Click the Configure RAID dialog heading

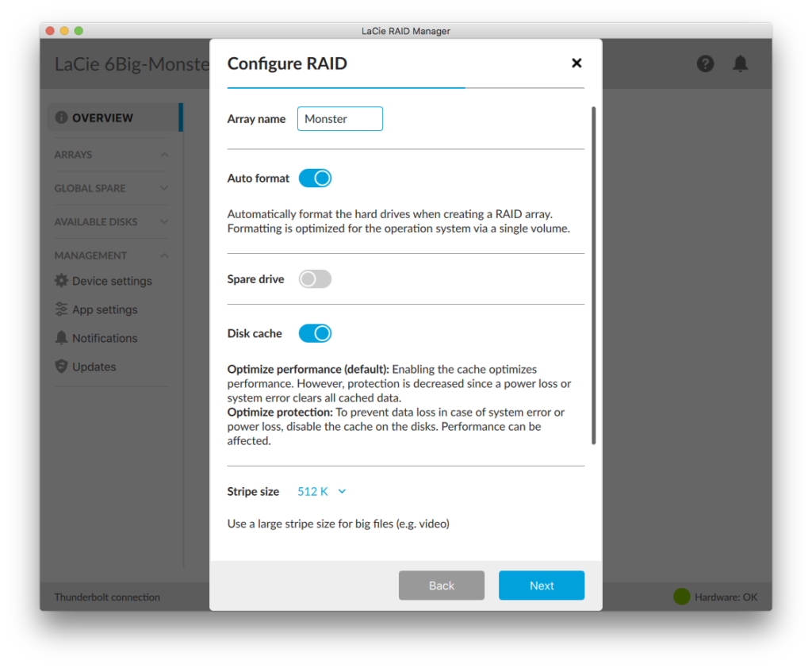pyautogui.click(x=287, y=63)
